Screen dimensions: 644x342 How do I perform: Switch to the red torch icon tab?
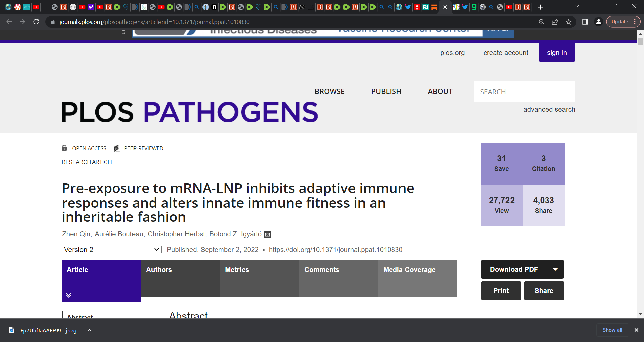[x=417, y=7]
